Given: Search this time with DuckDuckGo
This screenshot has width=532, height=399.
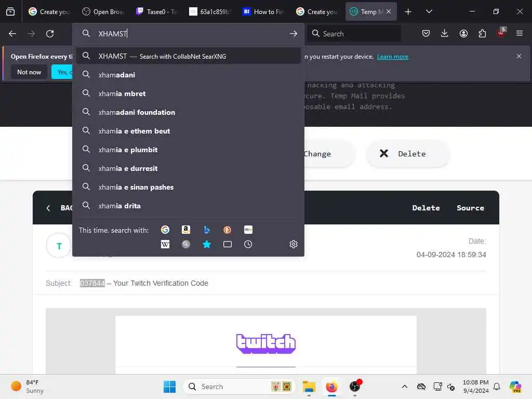Looking at the screenshot, I should (x=228, y=230).
